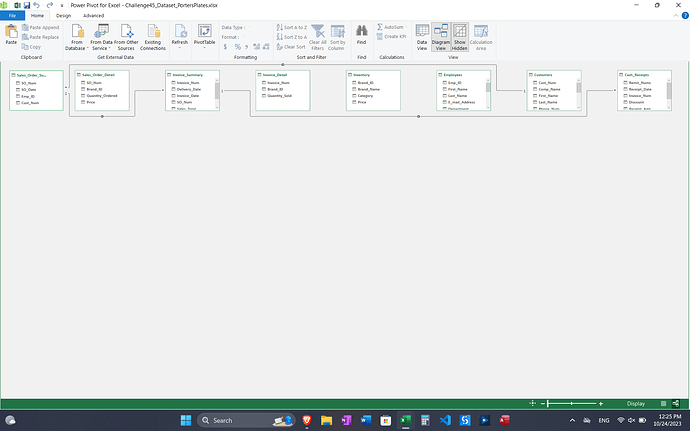Click Paste Append
The height and width of the screenshot is (431, 690).
(x=40, y=27)
